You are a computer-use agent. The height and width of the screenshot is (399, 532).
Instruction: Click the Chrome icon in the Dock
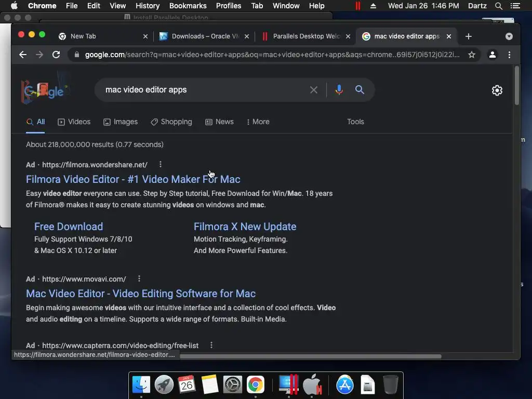256,384
